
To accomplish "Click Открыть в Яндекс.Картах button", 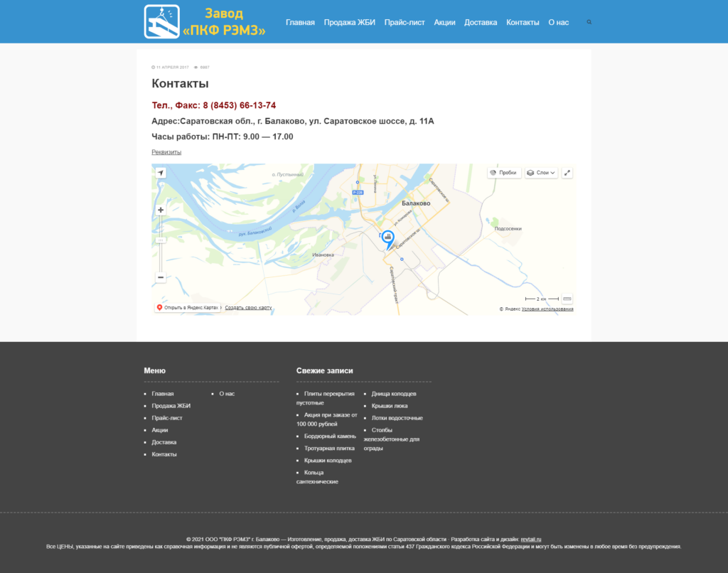I will coord(188,308).
